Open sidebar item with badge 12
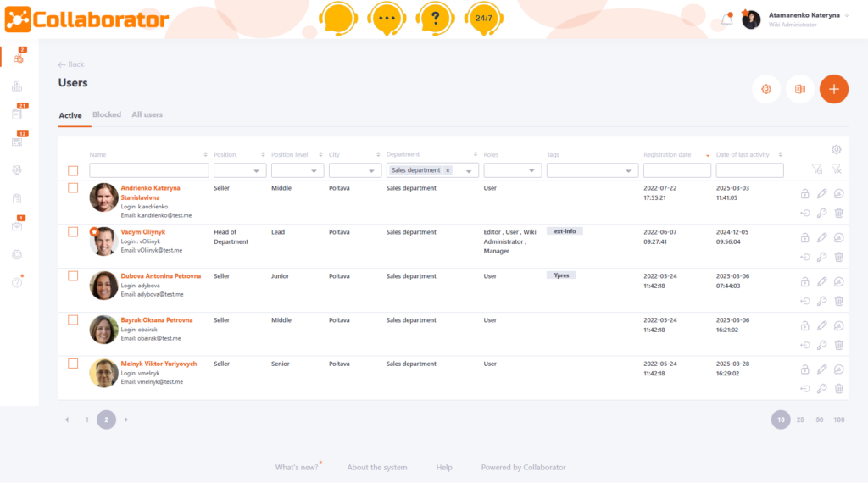The height and width of the screenshot is (483, 868). (x=19, y=141)
